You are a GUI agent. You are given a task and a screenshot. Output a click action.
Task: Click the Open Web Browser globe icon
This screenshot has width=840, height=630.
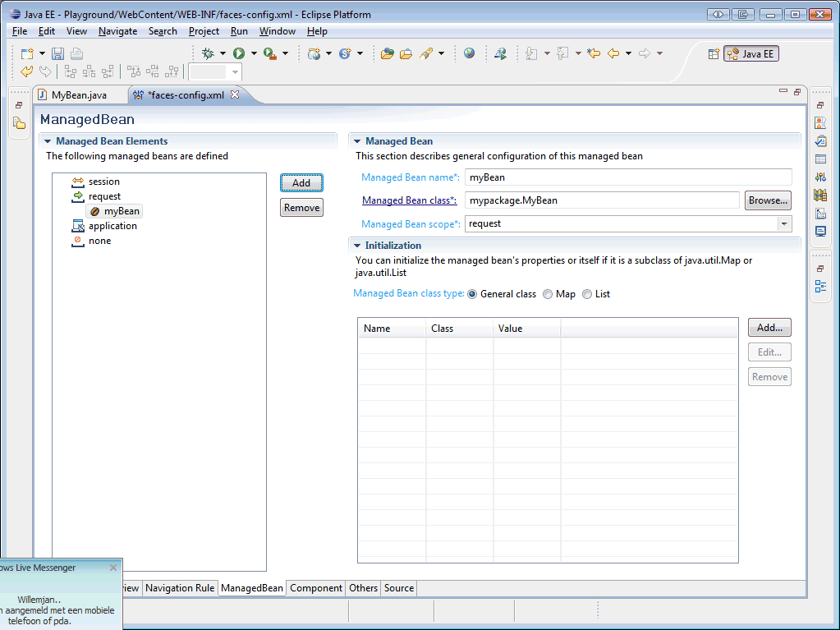coord(470,53)
